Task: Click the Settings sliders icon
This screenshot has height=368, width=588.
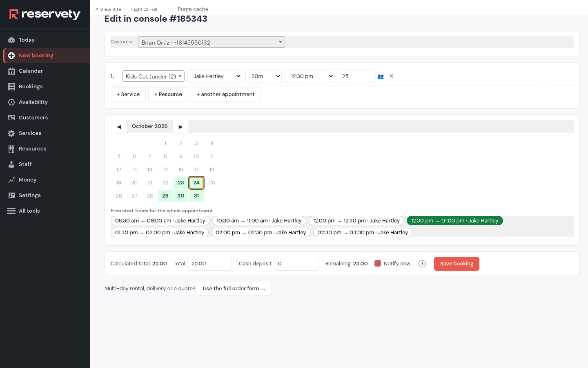Action: (11, 195)
